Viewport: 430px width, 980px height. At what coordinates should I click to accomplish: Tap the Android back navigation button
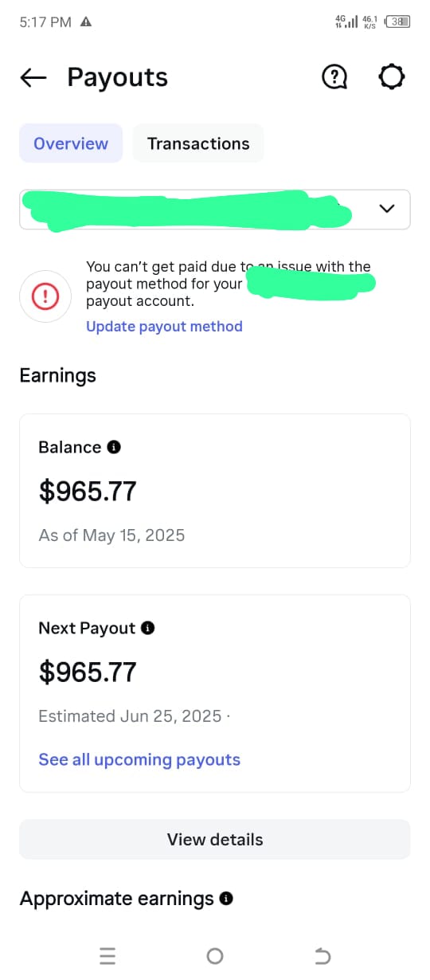click(x=322, y=956)
